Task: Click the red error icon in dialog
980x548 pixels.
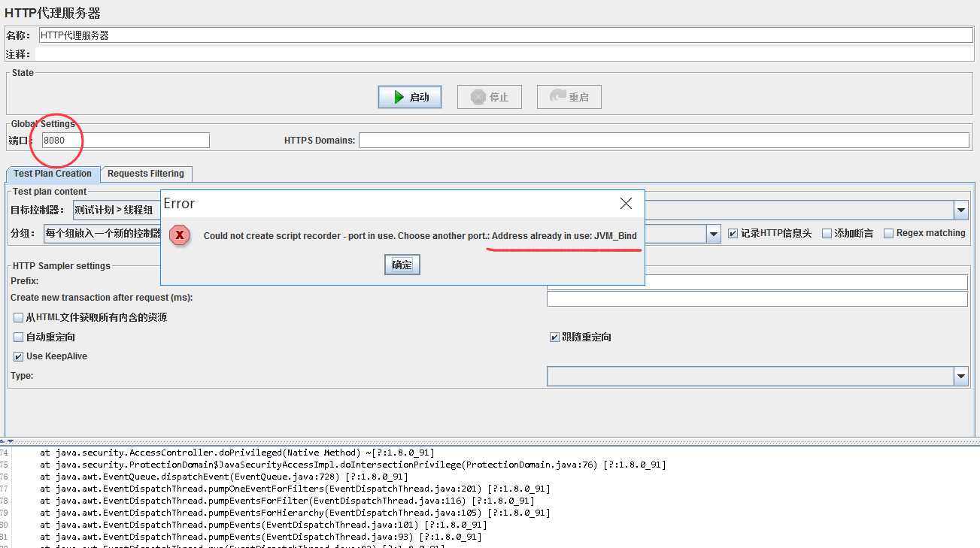Action: [180, 235]
